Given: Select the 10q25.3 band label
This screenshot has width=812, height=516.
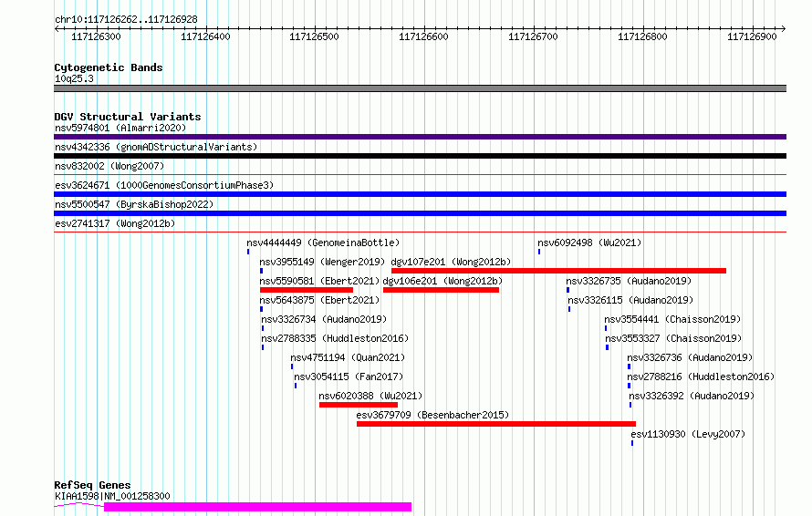Looking at the screenshot, I should (74, 78).
